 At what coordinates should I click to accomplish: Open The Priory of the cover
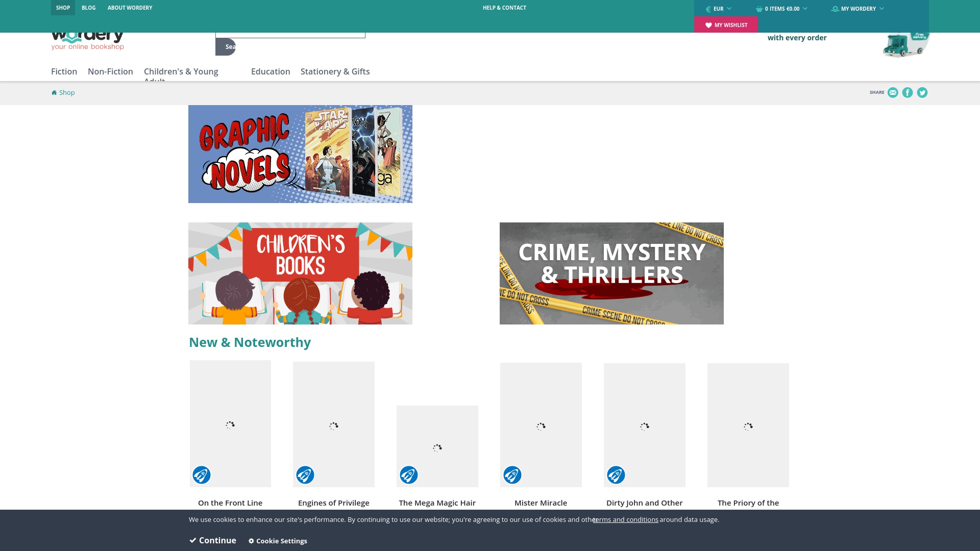(x=748, y=425)
